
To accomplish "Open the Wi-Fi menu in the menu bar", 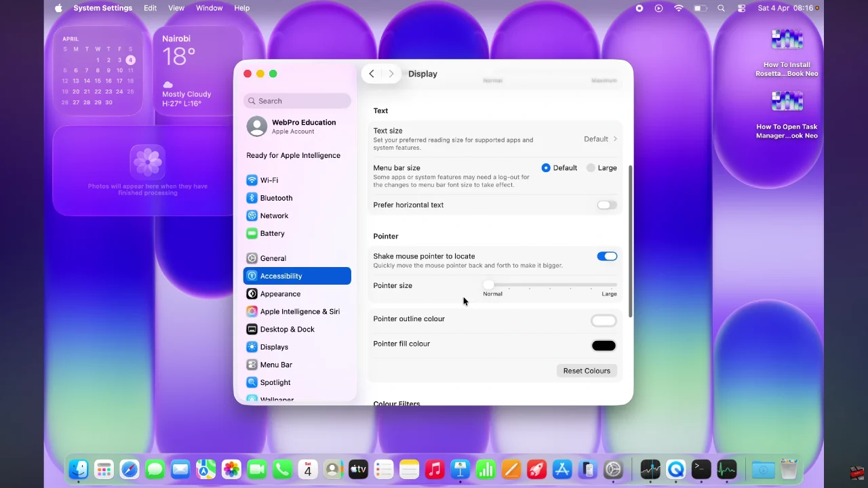I will (678, 8).
